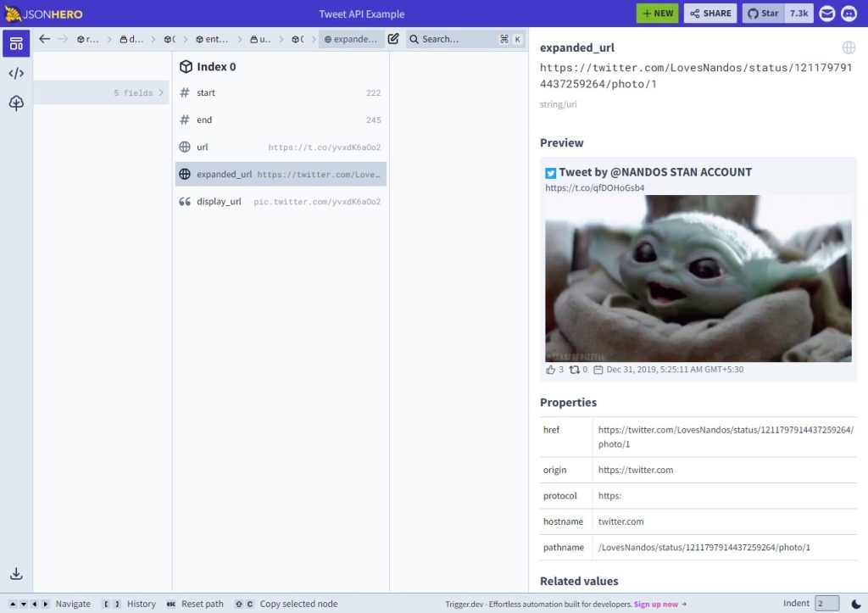The image size is (868, 613).
Task: Click the 'u..' breadcrumb item
Action: click(x=260, y=39)
